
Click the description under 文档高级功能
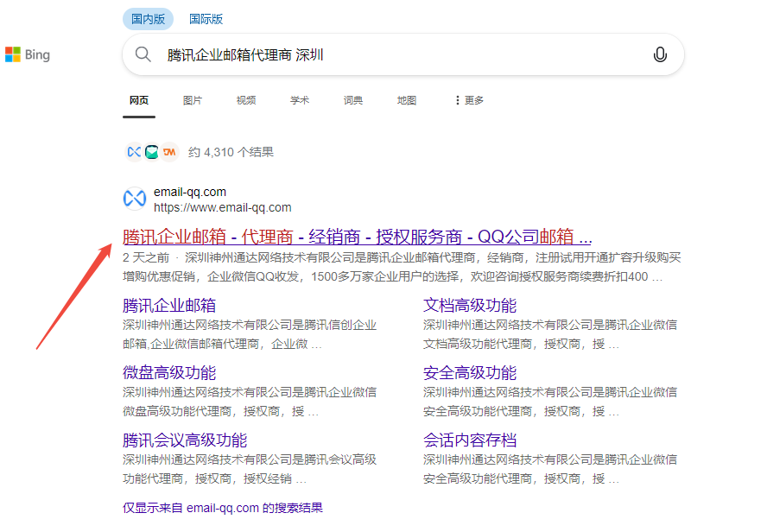click(x=550, y=334)
